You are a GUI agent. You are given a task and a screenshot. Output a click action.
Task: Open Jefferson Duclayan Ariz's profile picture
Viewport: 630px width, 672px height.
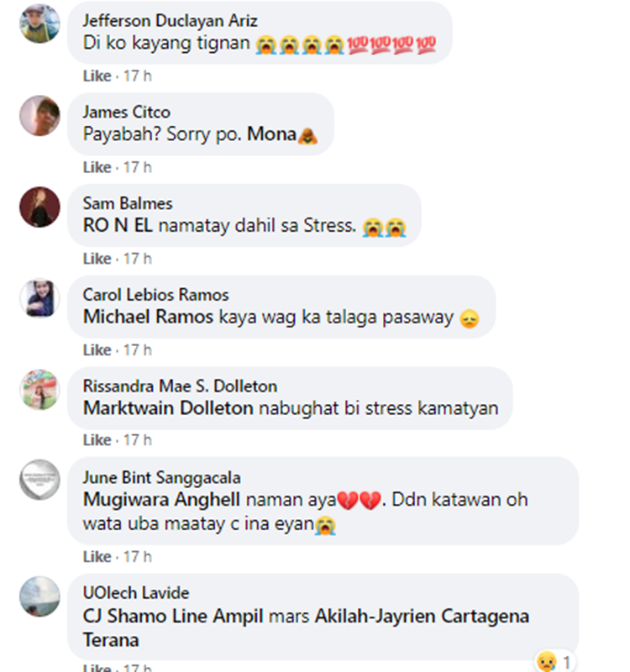click(x=39, y=24)
